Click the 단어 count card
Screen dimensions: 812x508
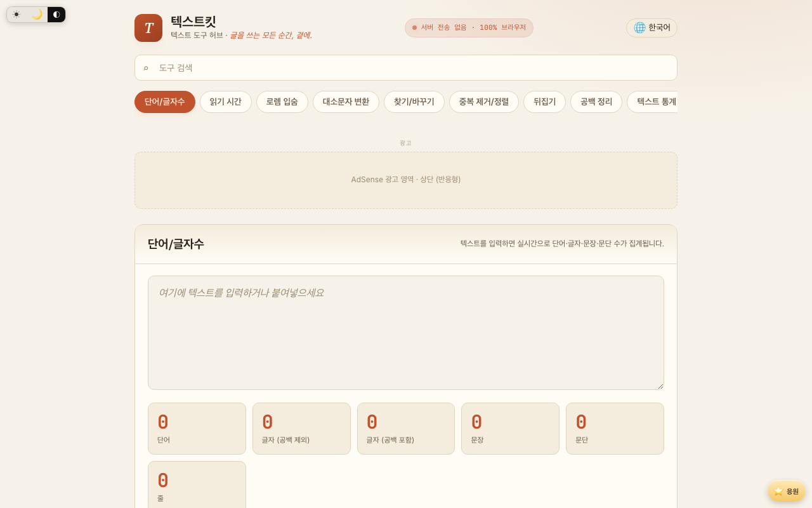click(x=197, y=429)
